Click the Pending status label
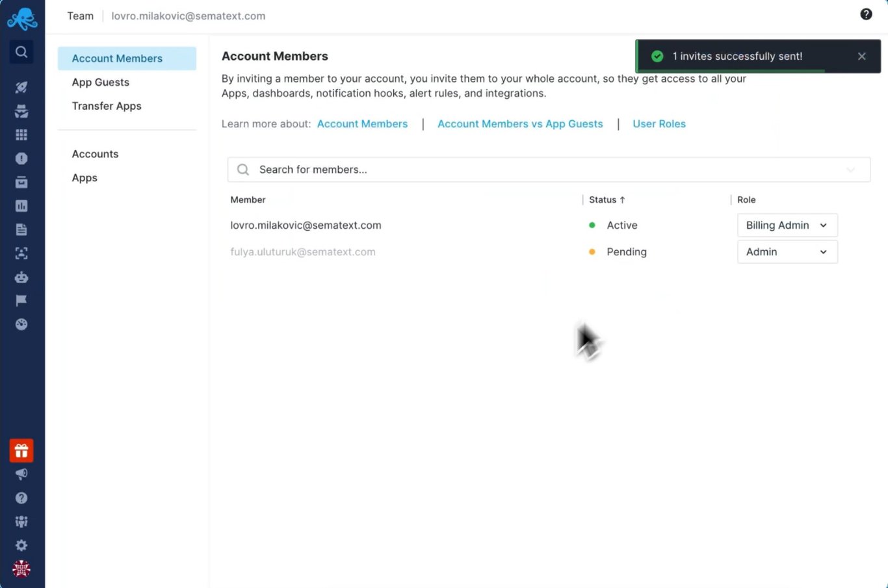Viewport: 888px width, 588px height. pos(627,252)
